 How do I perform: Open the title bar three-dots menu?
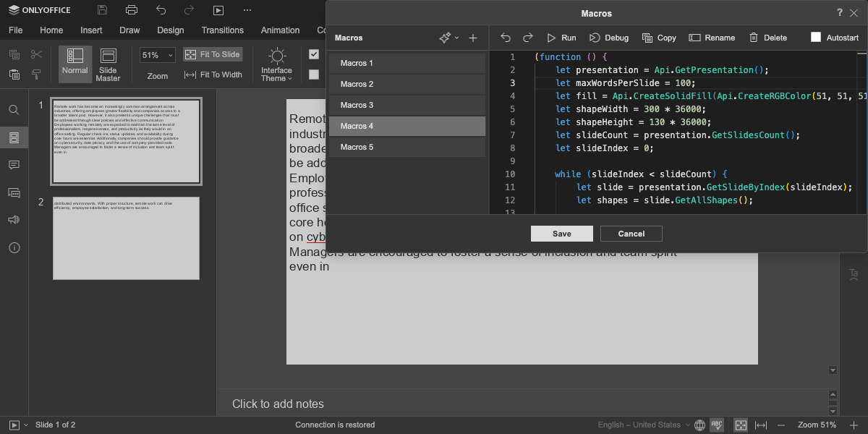[247, 10]
